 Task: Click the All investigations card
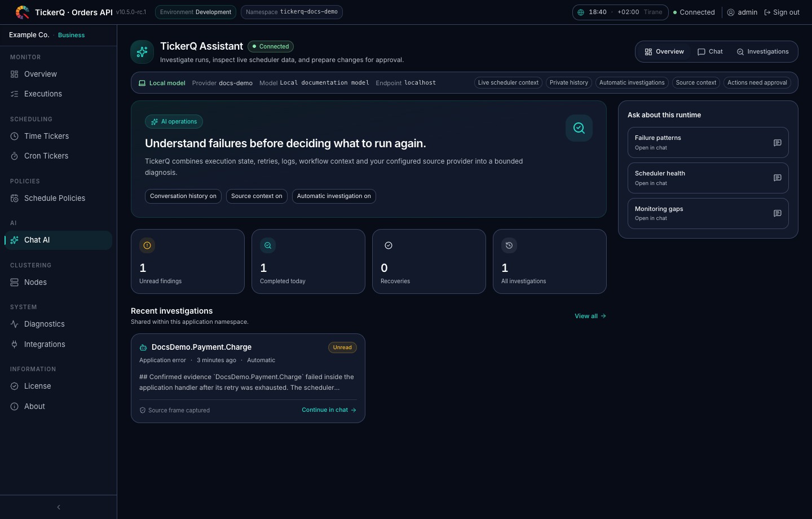click(550, 261)
